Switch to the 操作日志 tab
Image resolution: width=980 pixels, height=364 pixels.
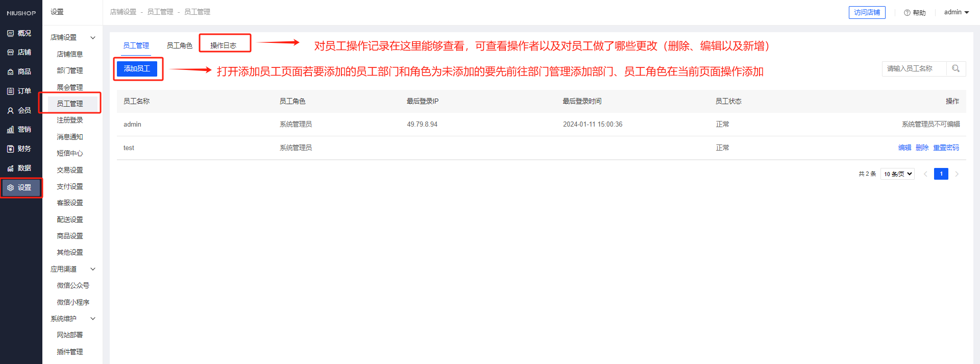[223, 46]
